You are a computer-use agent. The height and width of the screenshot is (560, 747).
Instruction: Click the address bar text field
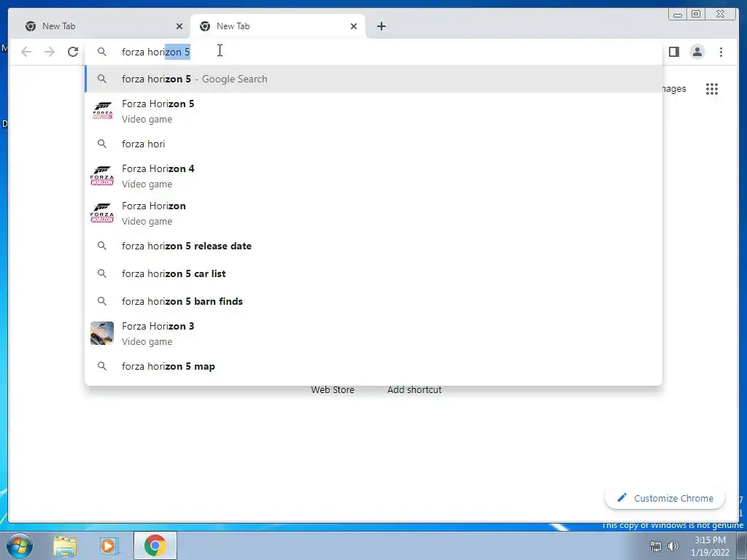point(373,52)
